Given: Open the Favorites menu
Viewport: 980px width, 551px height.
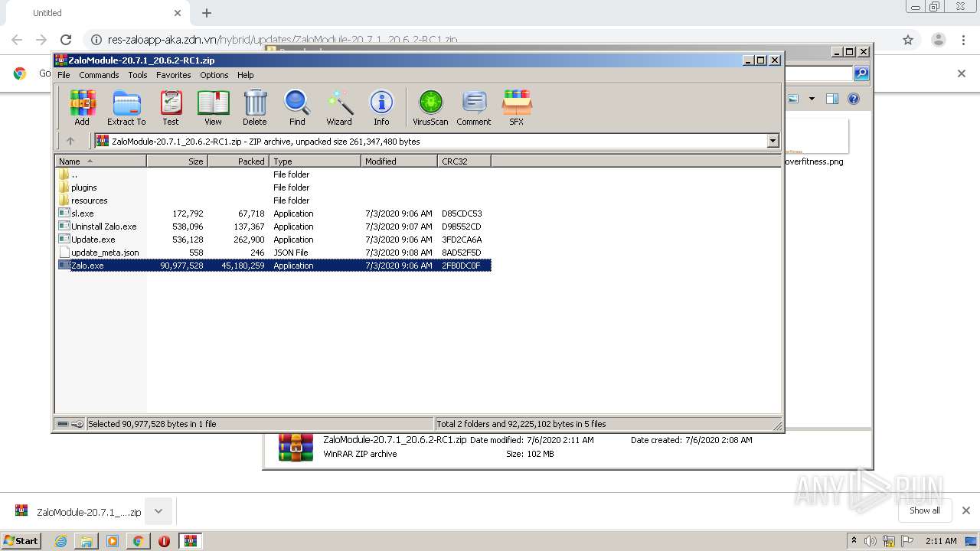Looking at the screenshot, I should click(174, 75).
